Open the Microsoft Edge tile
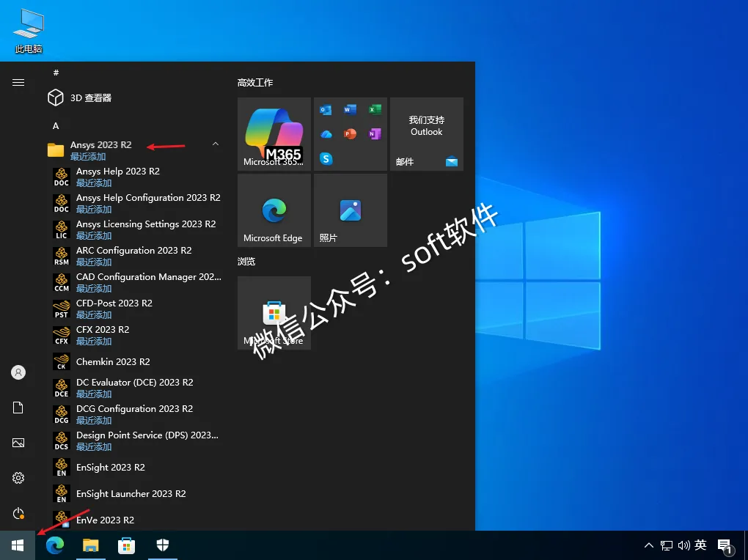This screenshot has width=748, height=560. pos(274,210)
